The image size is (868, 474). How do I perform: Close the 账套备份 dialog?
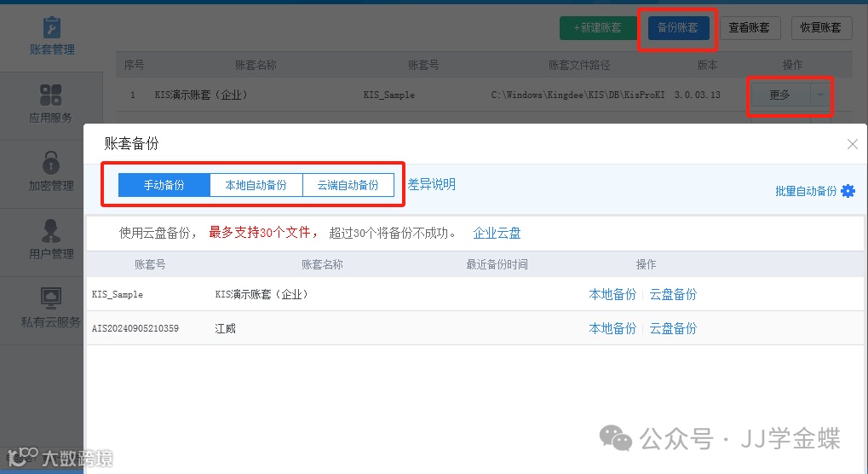(853, 144)
